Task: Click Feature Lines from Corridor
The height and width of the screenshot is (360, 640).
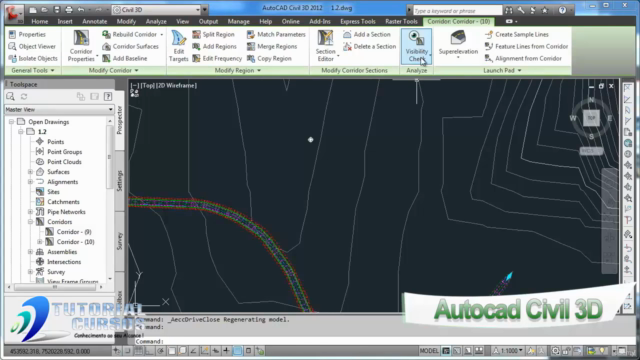Action: coord(527,47)
